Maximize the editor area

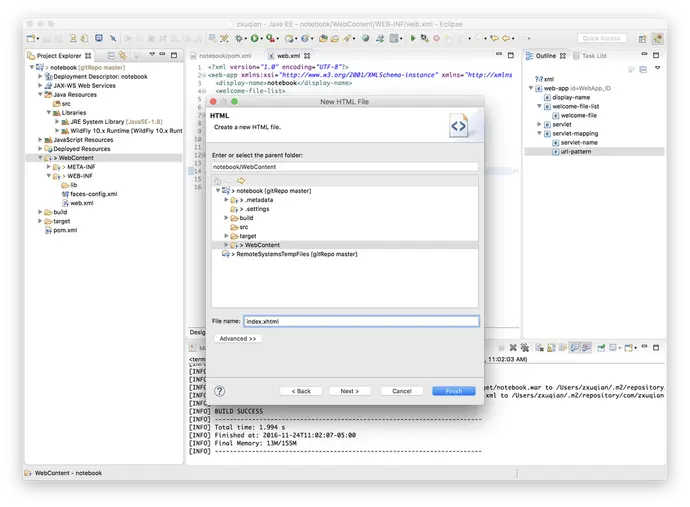pyautogui.click(x=510, y=55)
